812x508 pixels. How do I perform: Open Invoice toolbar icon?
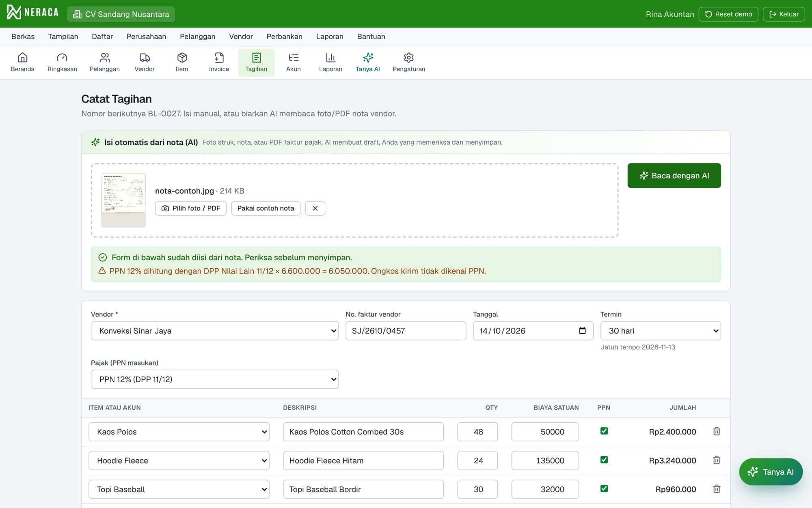tap(219, 63)
